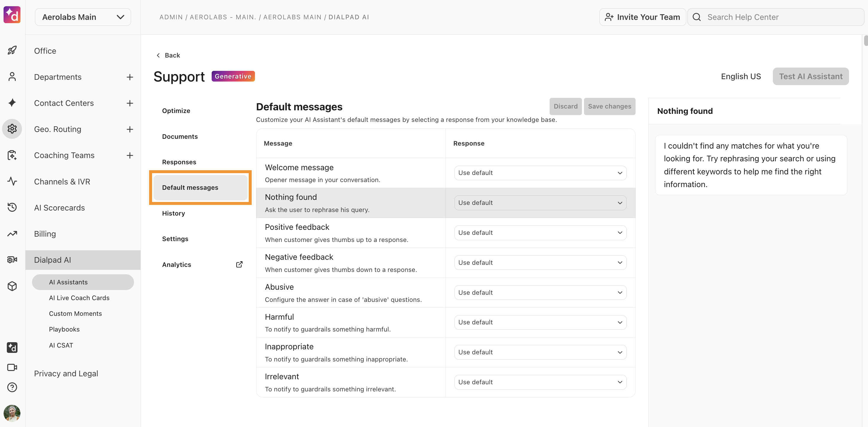Click the search magnifier icon
The image size is (868, 427).
tap(697, 17)
